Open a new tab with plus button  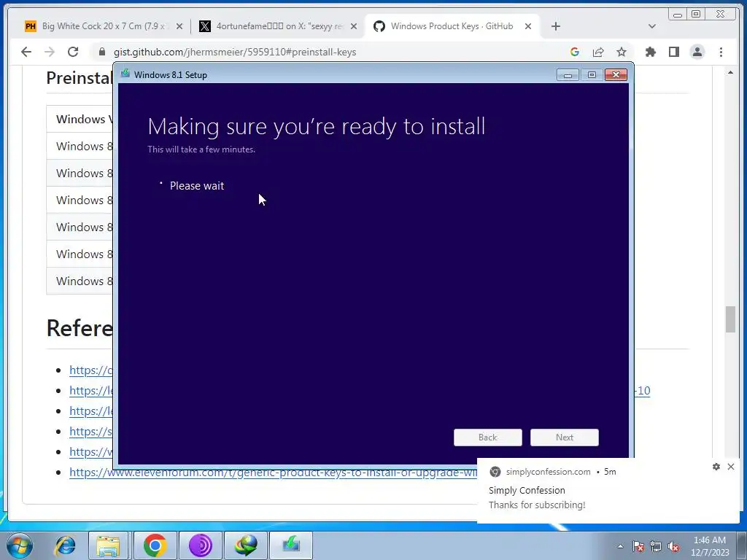click(555, 26)
